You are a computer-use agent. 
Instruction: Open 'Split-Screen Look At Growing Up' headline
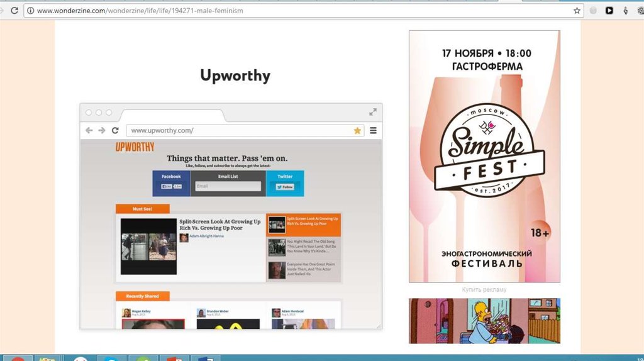[219, 225]
